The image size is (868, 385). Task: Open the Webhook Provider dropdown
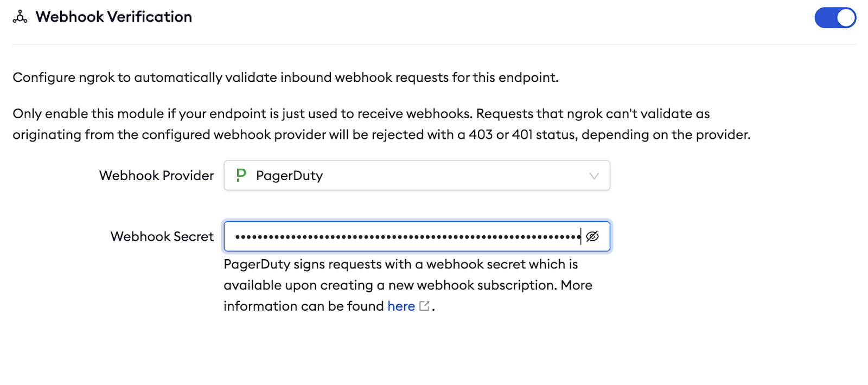click(416, 176)
